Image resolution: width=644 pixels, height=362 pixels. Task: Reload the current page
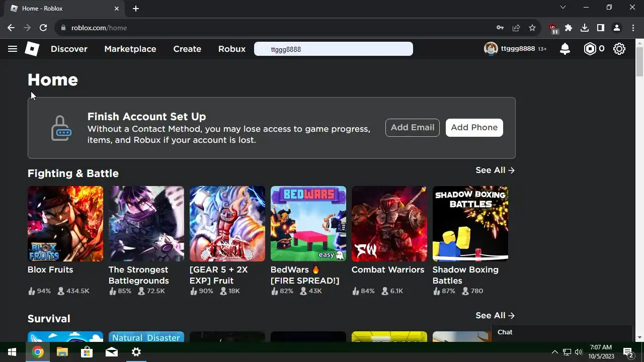43,28
